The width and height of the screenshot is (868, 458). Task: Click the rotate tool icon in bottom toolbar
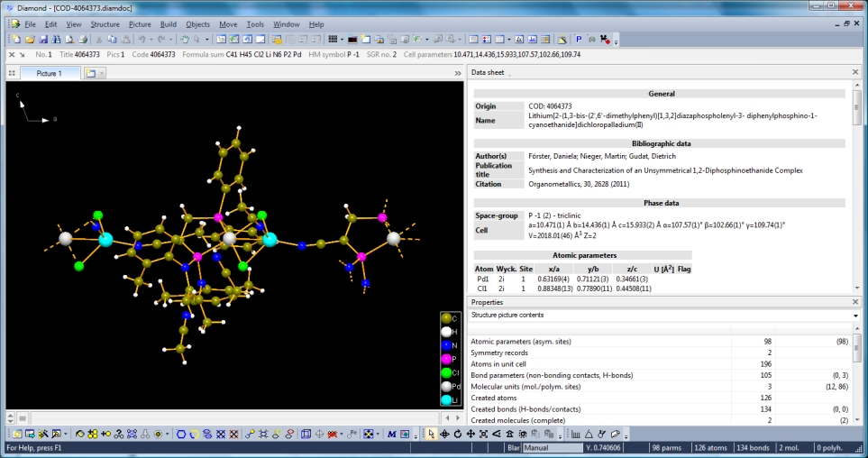tap(457, 435)
